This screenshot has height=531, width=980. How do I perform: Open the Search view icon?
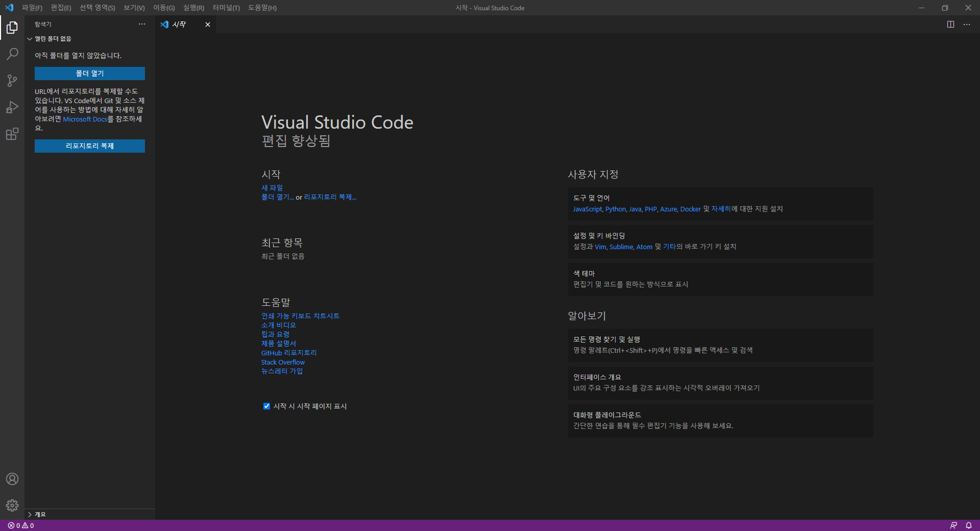(x=12, y=54)
